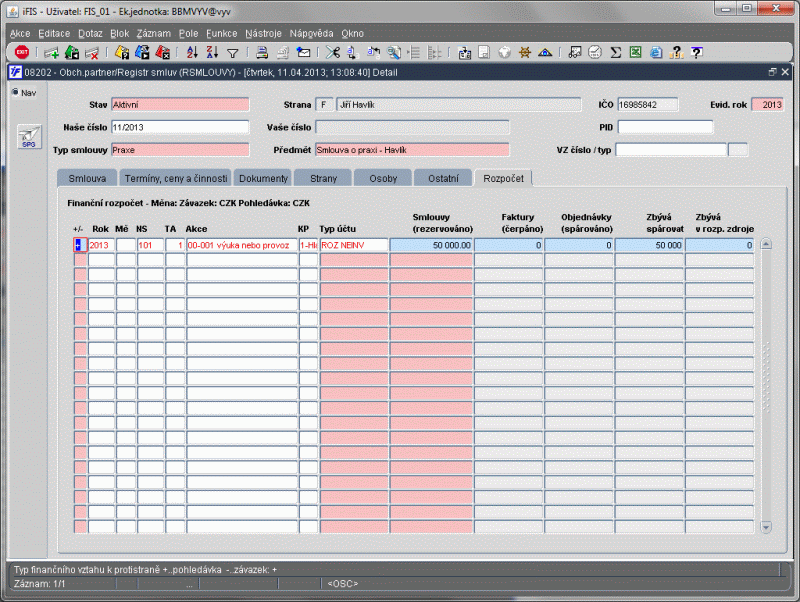Click the delete record icon with red X
Screen dimensions: 800x602
92,52
